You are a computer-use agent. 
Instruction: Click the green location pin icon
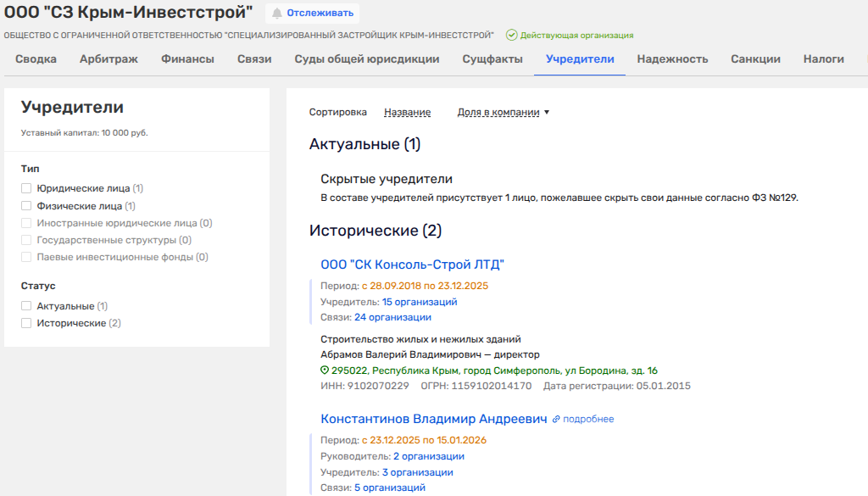[x=325, y=371]
